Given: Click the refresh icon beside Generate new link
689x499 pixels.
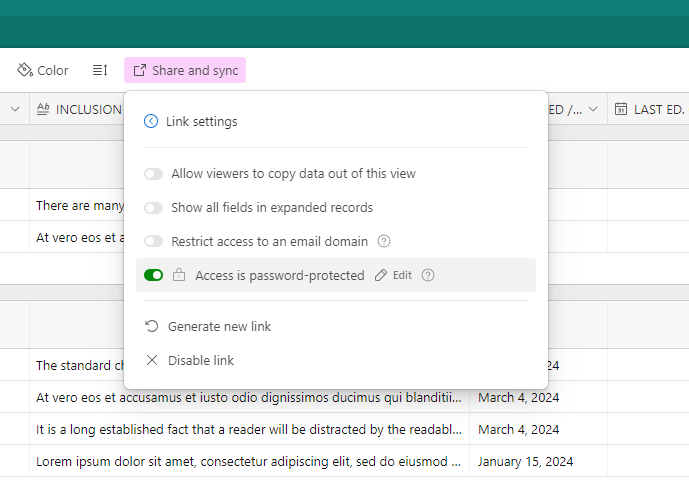Looking at the screenshot, I should pos(152,326).
